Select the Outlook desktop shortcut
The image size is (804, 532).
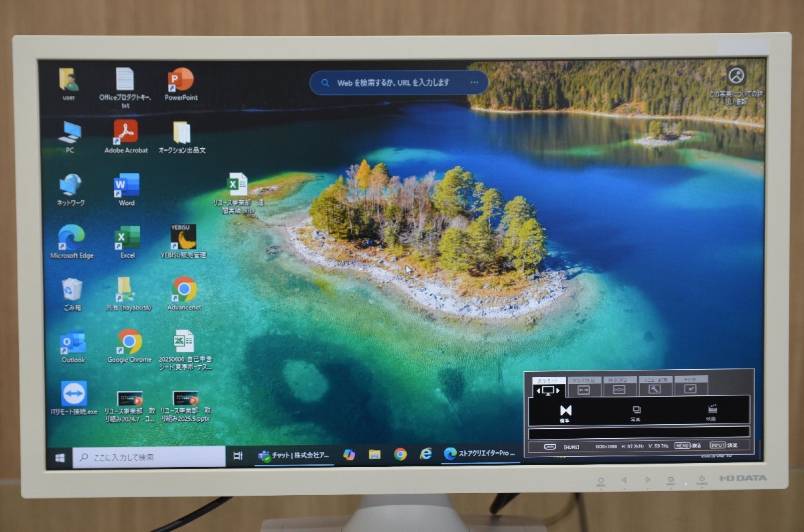pos(73,347)
